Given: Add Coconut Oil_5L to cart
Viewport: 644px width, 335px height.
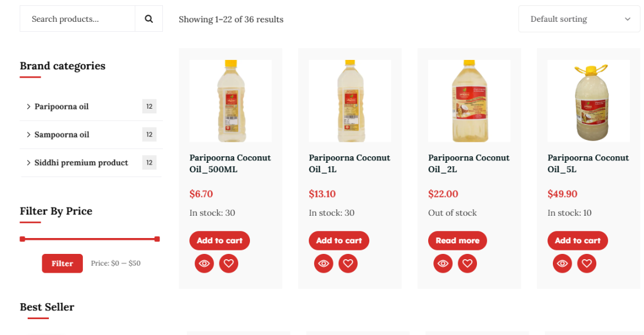Looking at the screenshot, I should point(577,240).
